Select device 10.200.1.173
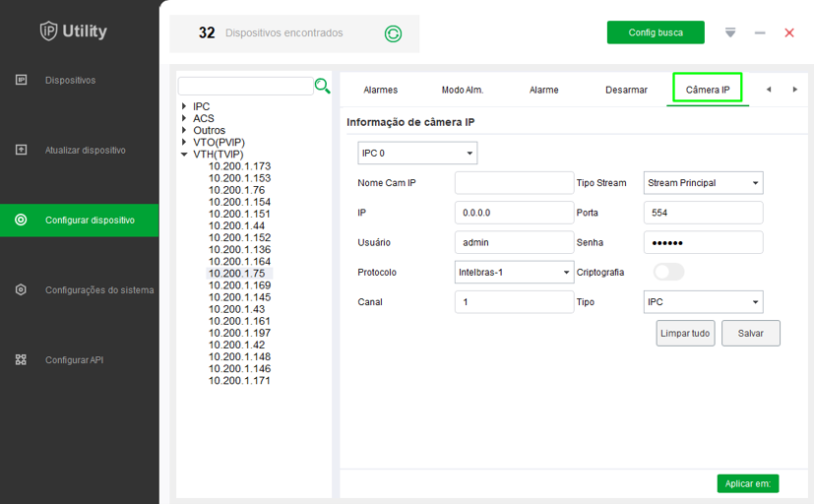 pyautogui.click(x=240, y=166)
